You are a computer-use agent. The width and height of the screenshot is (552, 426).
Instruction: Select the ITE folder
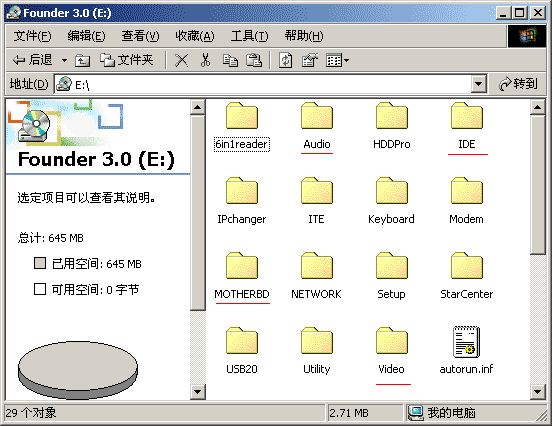[x=316, y=201]
